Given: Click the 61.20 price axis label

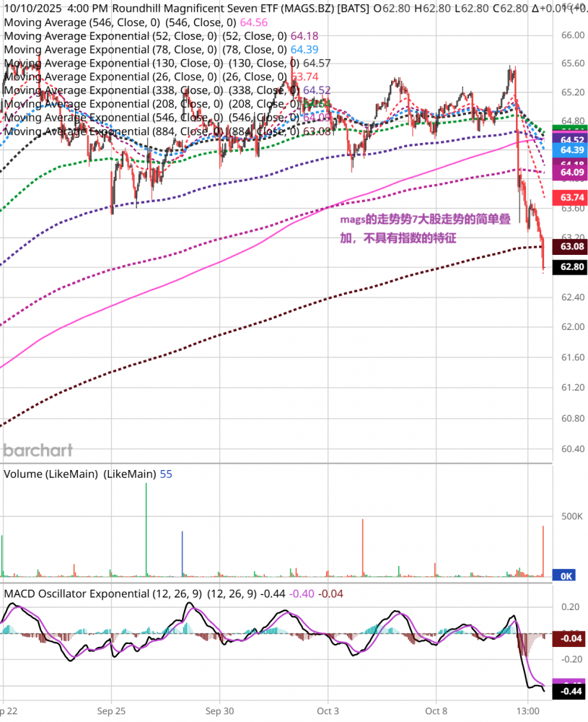Looking at the screenshot, I should 573,387.
